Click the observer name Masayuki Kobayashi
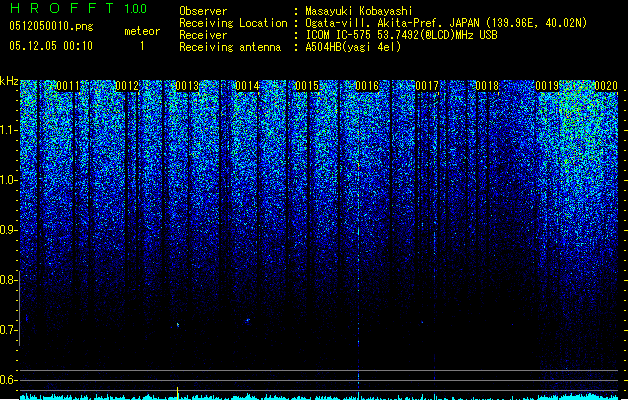The width and height of the screenshot is (629, 400). pos(359,11)
